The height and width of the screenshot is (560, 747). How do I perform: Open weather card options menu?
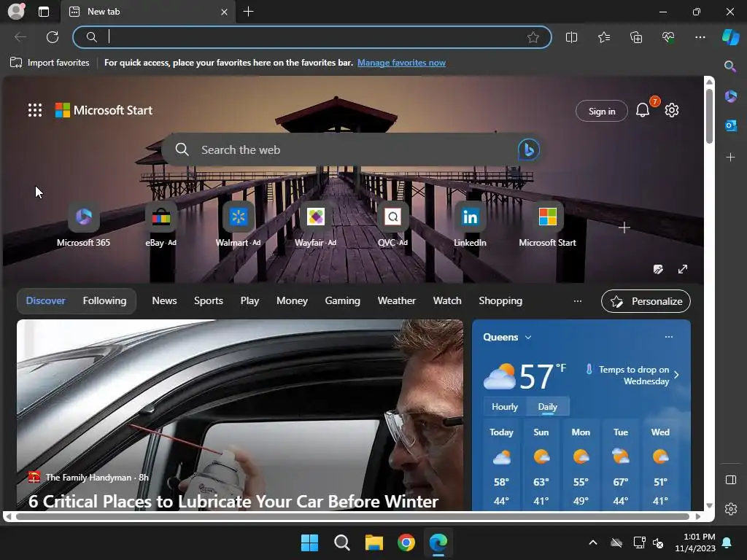pos(669,337)
